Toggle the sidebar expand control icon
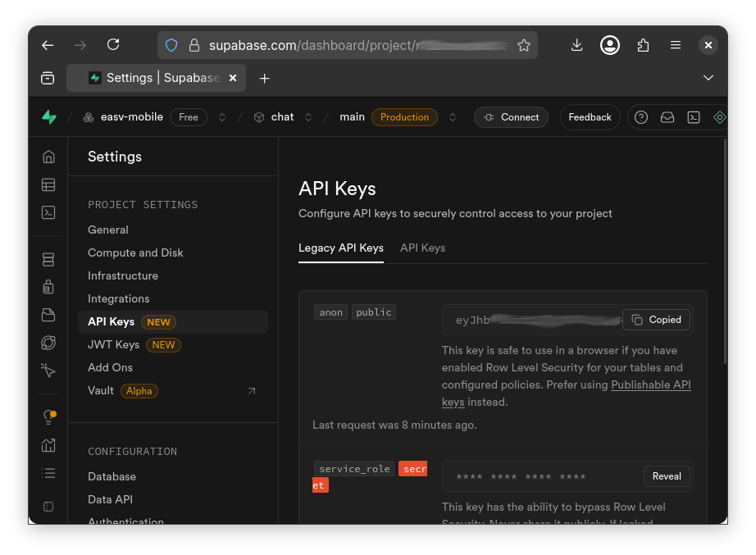 tap(48, 507)
